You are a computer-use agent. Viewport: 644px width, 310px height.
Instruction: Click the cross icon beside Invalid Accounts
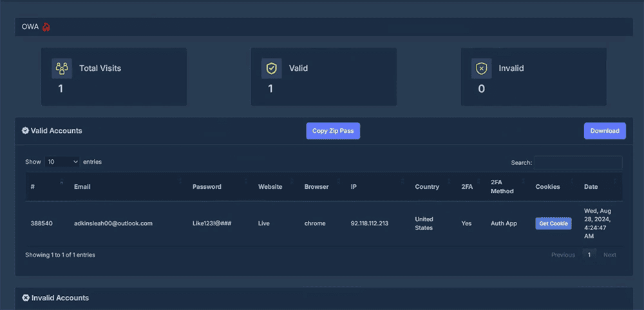pos(26,298)
